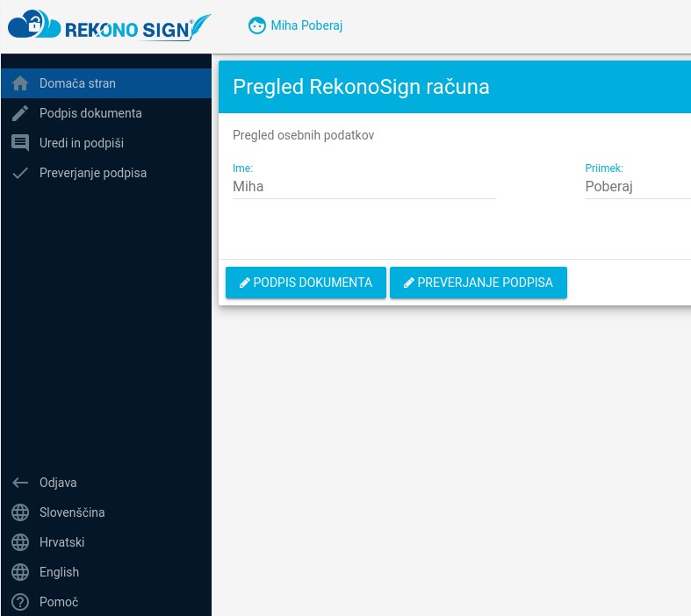Click globe icon beside Slovenščina
The image size is (691, 616).
point(20,512)
